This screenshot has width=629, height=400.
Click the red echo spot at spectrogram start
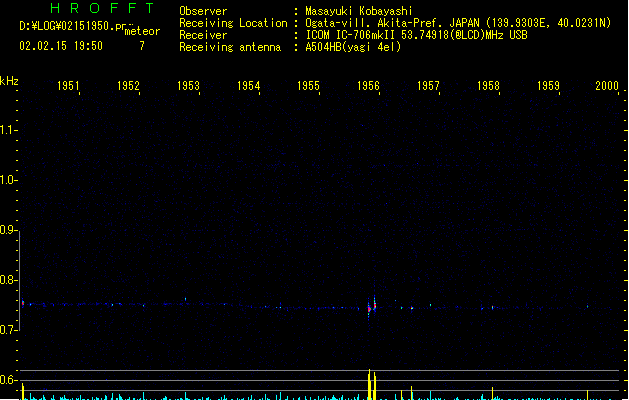tap(23, 303)
